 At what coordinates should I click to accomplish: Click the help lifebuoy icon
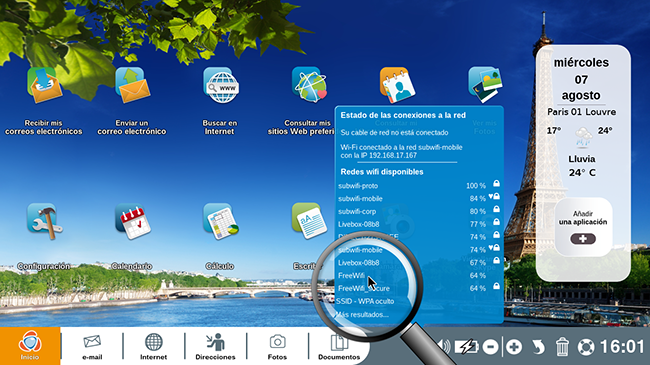[x=586, y=347]
